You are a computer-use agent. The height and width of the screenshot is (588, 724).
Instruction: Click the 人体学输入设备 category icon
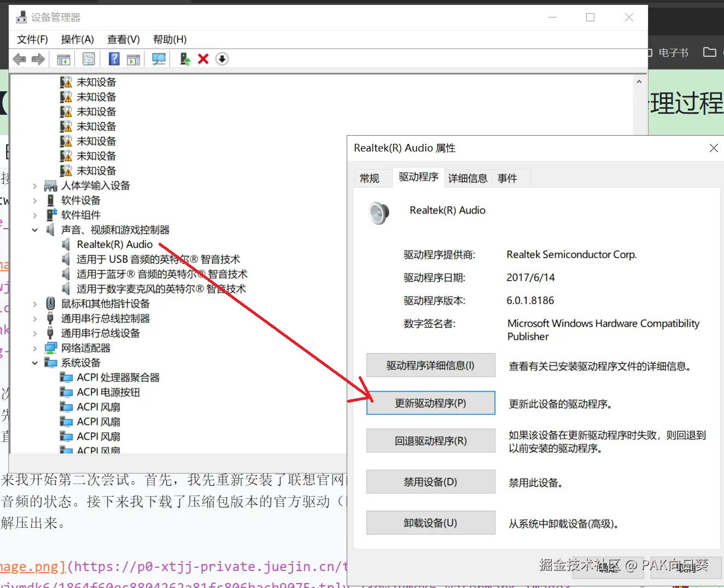click(x=50, y=185)
